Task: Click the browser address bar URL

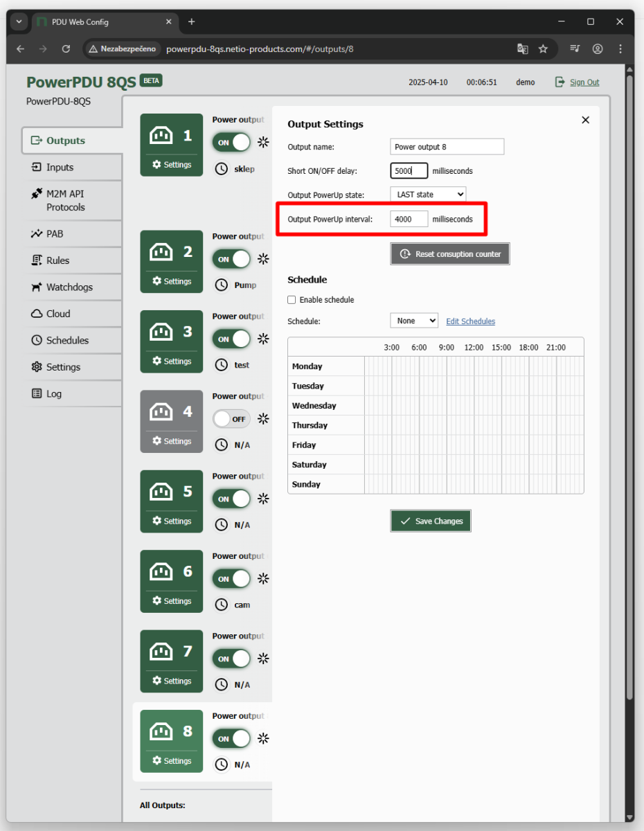Action: [260, 49]
